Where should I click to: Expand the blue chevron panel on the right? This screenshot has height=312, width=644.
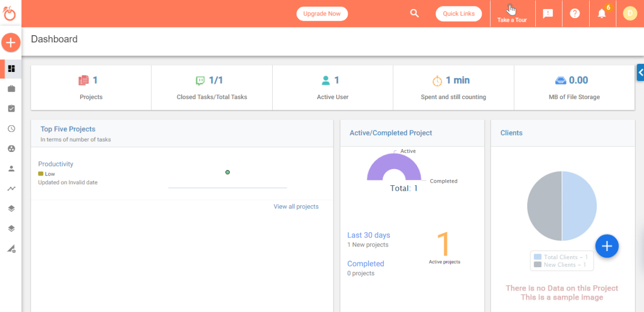(640, 72)
